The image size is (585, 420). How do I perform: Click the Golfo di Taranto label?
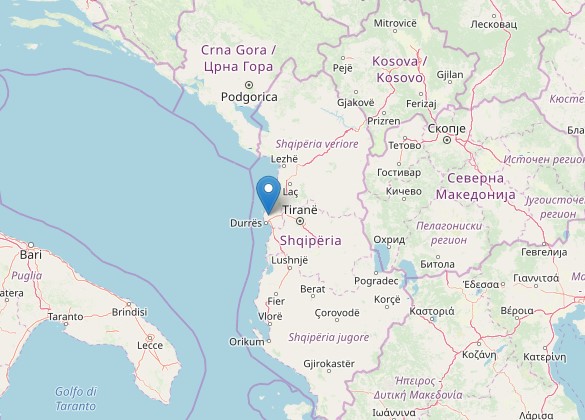click(76, 399)
